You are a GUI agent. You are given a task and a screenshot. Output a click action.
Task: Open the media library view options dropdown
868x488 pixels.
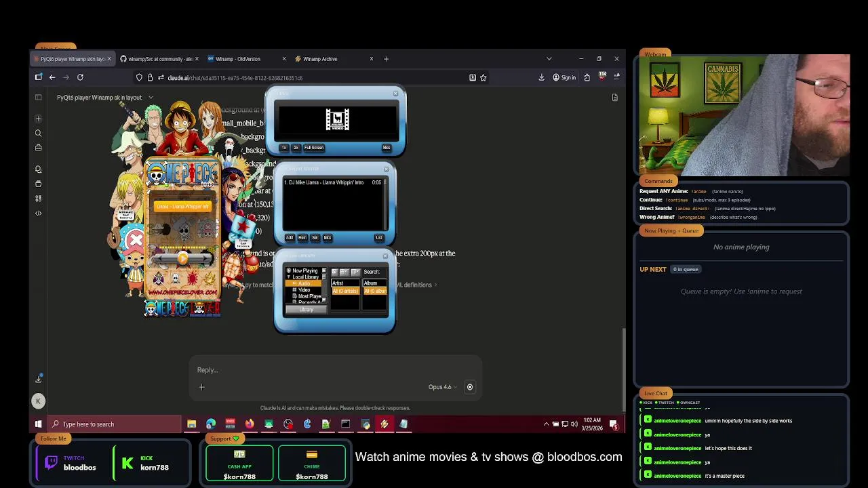click(344, 272)
